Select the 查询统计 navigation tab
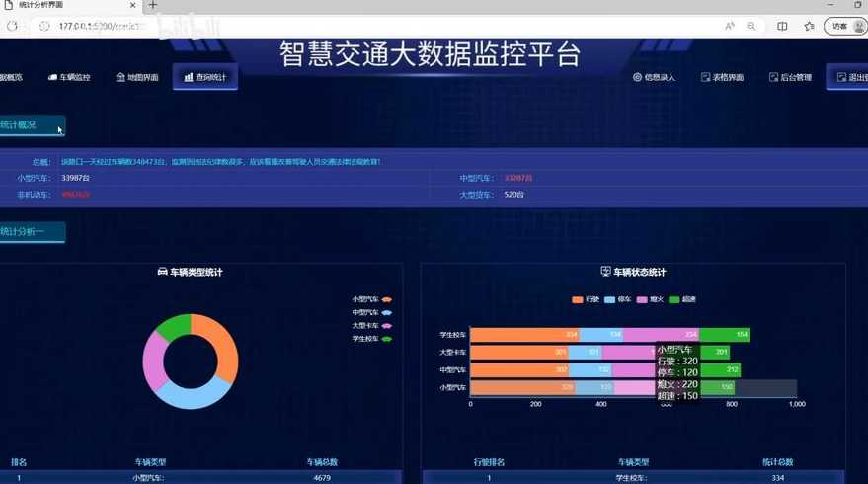868x484 pixels. click(x=205, y=77)
